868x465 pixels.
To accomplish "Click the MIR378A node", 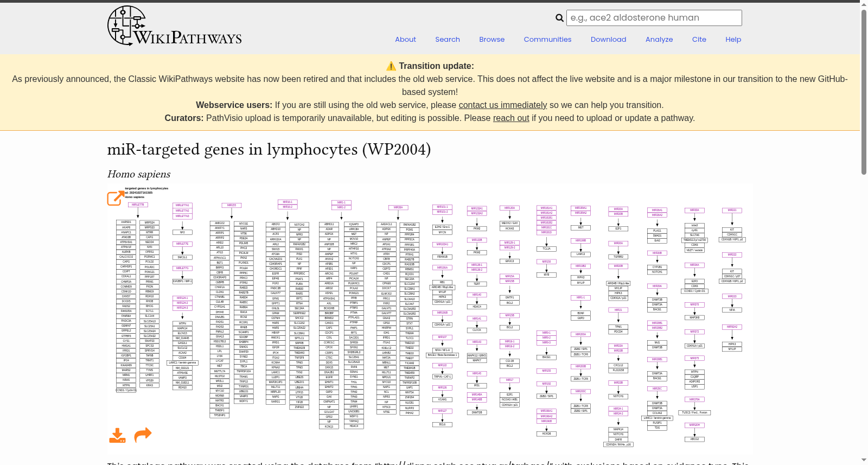I will pos(694,400).
